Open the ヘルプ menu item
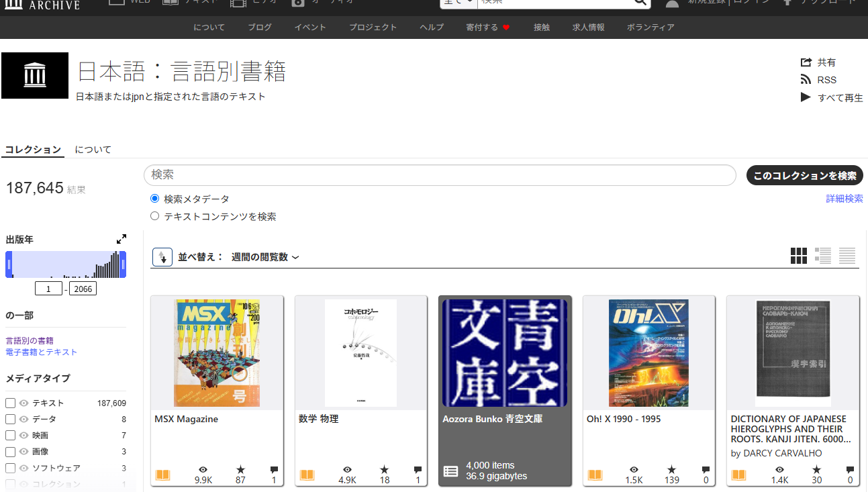The image size is (868, 492). coord(432,28)
